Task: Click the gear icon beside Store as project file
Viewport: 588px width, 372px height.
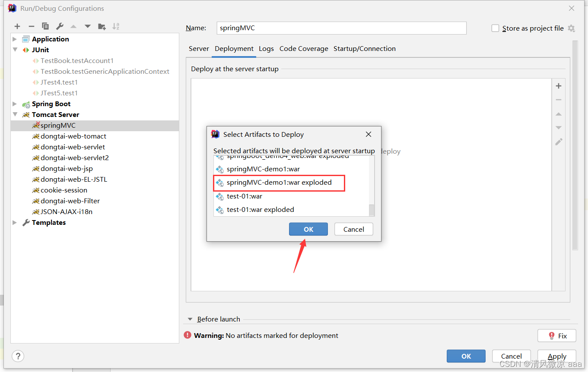Action: [571, 28]
